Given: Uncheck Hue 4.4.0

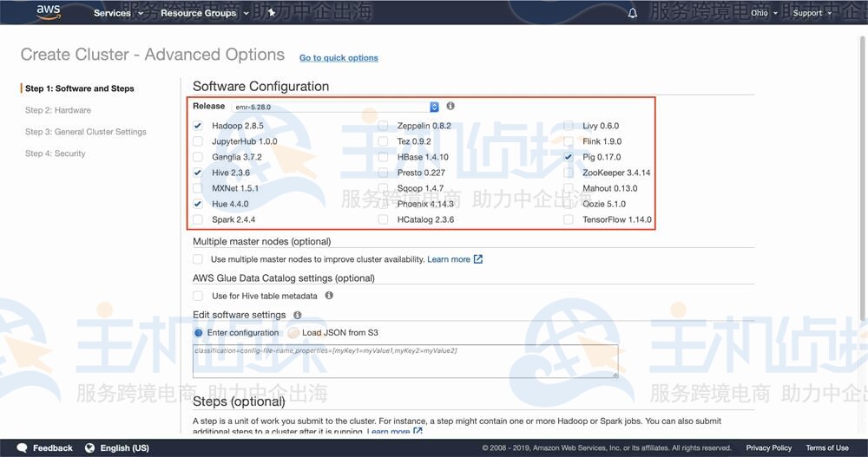Looking at the screenshot, I should [198, 204].
